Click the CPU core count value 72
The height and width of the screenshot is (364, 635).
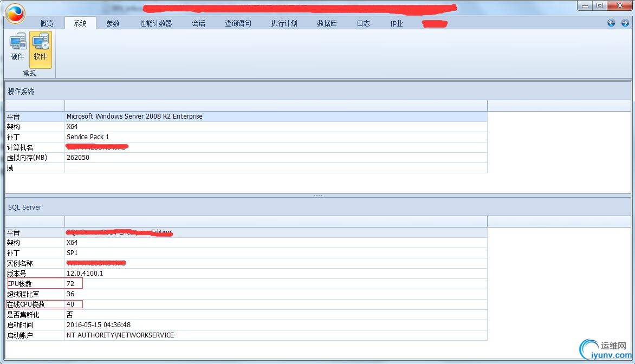[70, 283]
